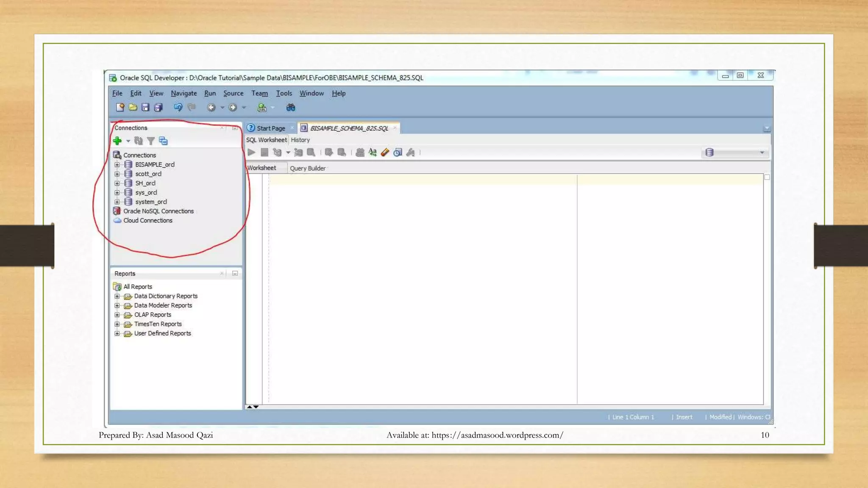The image size is (868, 488).
Task: Run Statement with green play icon
Action: coord(251,152)
